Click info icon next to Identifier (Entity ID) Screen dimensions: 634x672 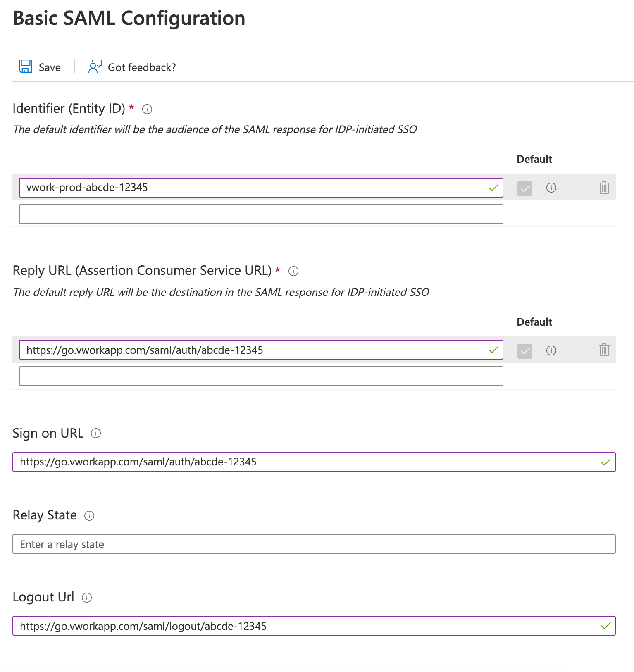(147, 109)
